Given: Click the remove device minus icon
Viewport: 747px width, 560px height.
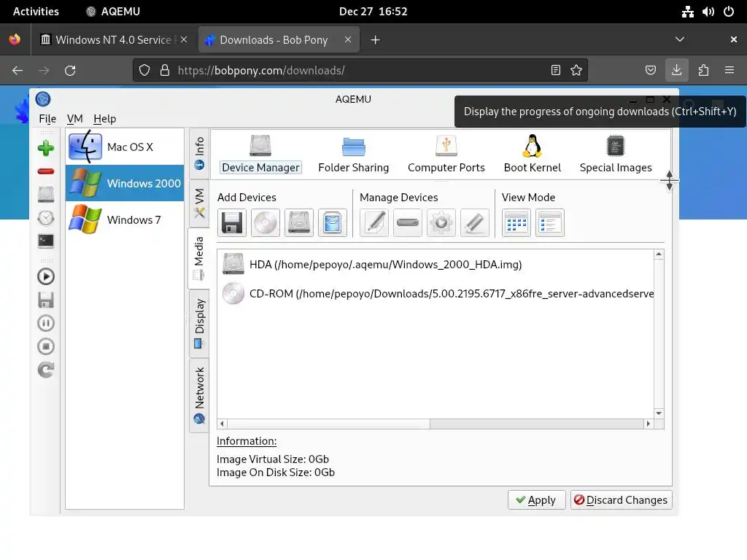Looking at the screenshot, I should click(x=408, y=222).
